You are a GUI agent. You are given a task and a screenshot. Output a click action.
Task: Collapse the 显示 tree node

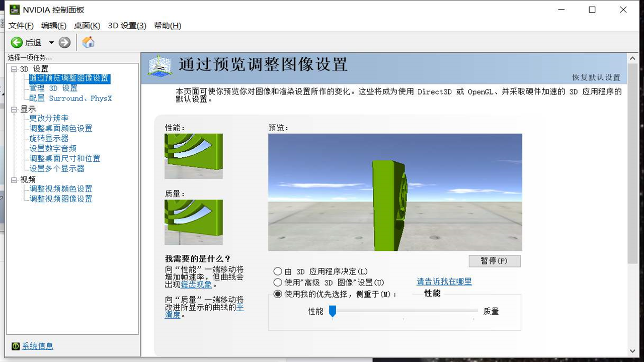click(x=14, y=109)
